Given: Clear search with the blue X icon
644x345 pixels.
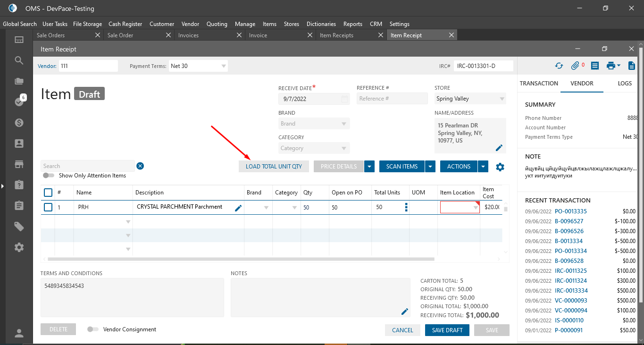Looking at the screenshot, I should (140, 166).
